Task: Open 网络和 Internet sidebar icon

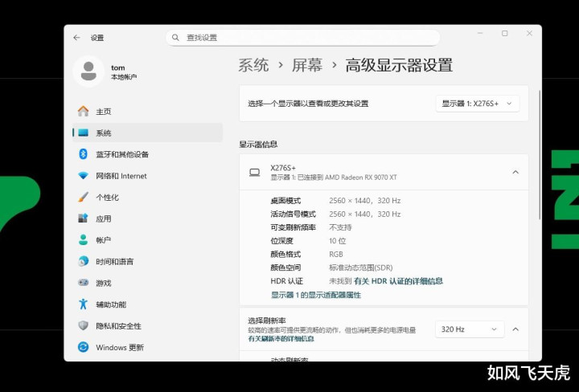Action: pyautogui.click(x=83, y=176)
